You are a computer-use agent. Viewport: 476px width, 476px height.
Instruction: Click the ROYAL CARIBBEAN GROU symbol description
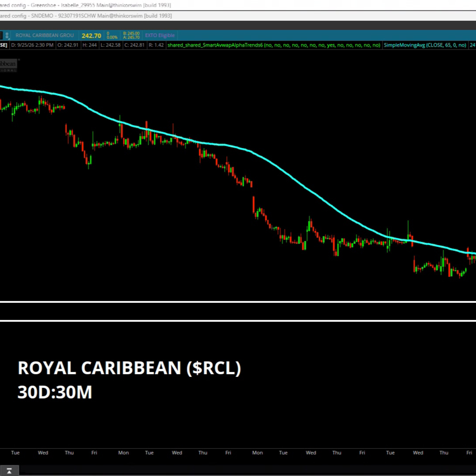click(45, 36)
